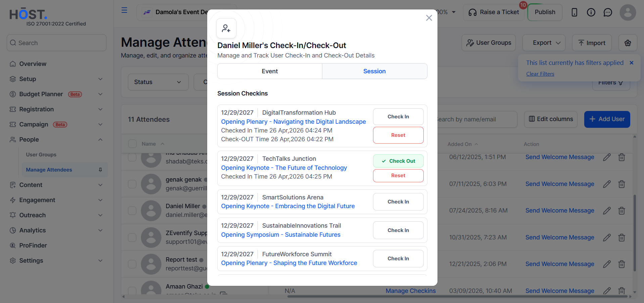This screenshot has height=303, width=644.
Task: Open the info circle icon in header
Action: pyautogui.click(x=591, y=12)
